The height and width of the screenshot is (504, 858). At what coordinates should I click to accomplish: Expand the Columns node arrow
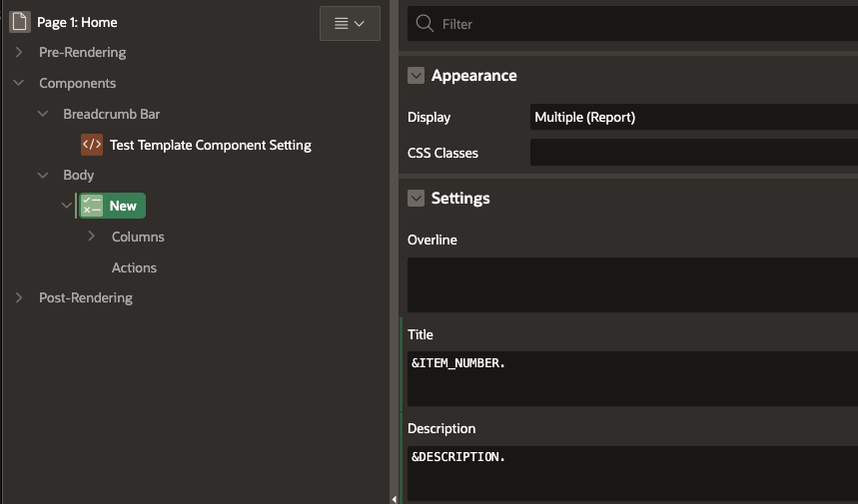pyautogui.click(x=92, y=237)
